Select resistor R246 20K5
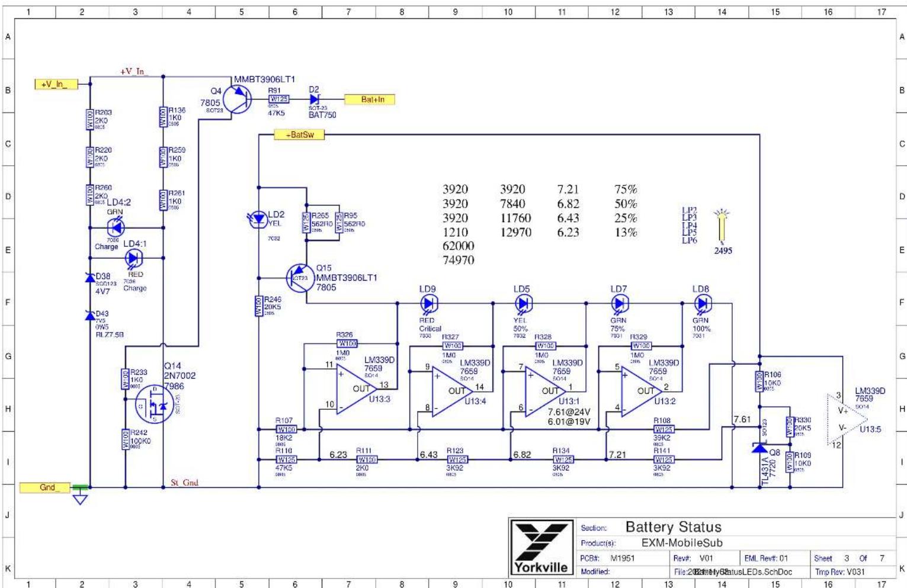The height and width of the screenshot is (588, 907). pos(259,306)
